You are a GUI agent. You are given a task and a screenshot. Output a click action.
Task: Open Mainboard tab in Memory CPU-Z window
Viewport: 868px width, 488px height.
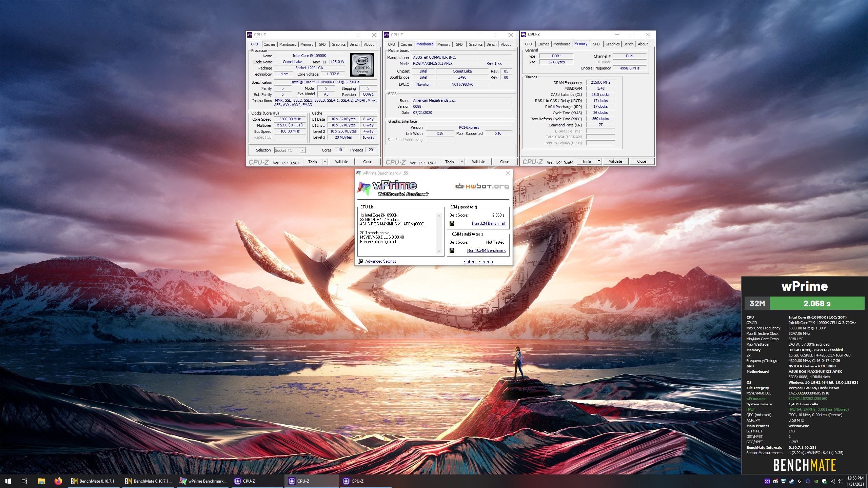(x=561, y=44)
